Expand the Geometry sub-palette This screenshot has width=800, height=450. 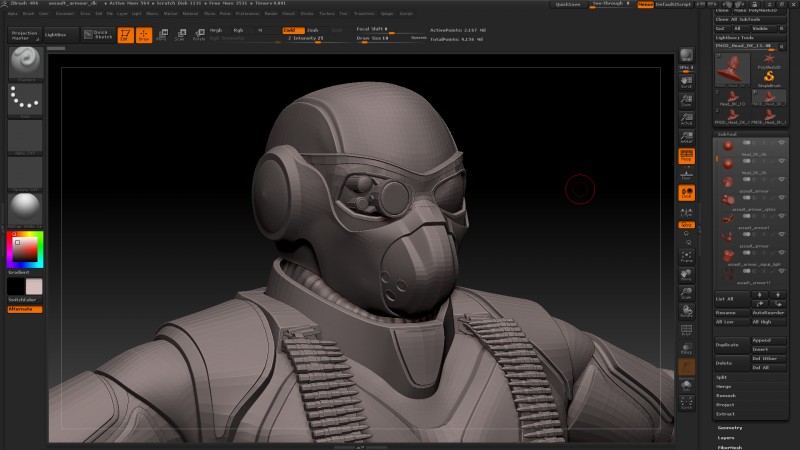(730, 428)
